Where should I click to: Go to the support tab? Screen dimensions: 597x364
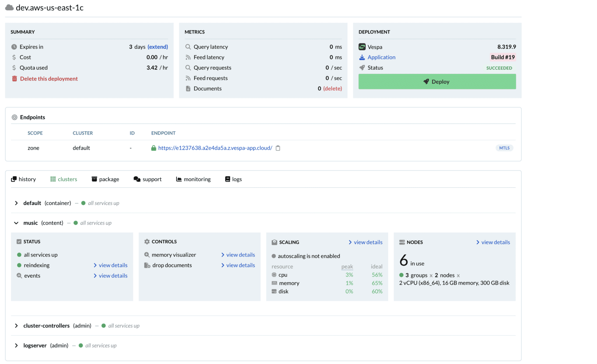(x=148, y=179)
